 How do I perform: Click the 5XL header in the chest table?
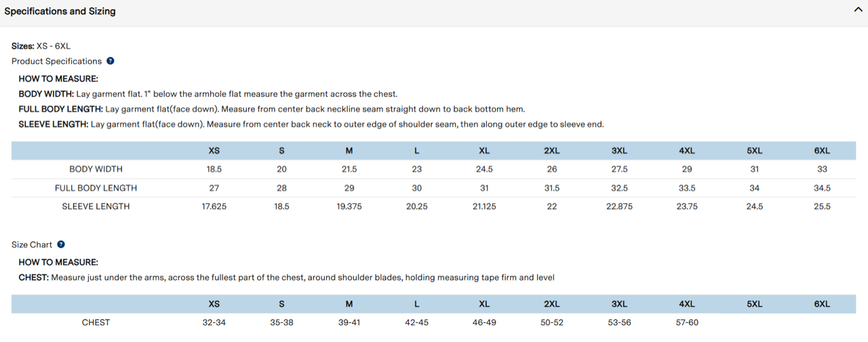click(754, 304)
